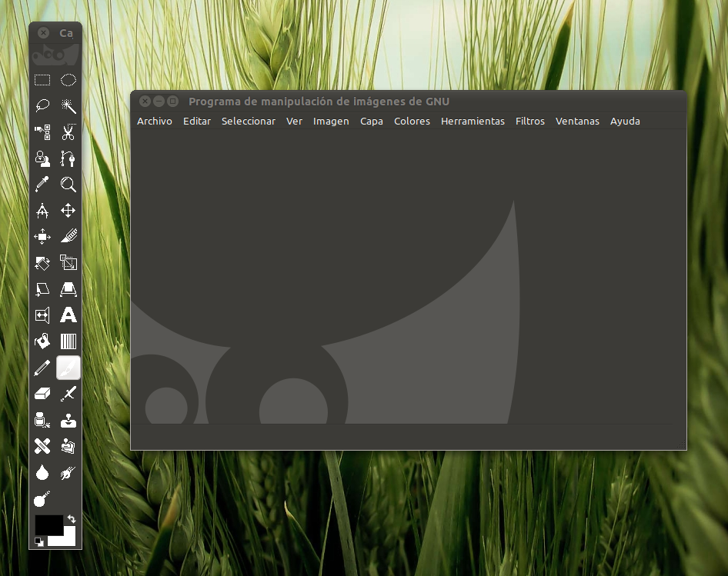Screen dimensions: 728x576
Task: Select the Rectangle Select tool
Action: click(x=42, y=80)
